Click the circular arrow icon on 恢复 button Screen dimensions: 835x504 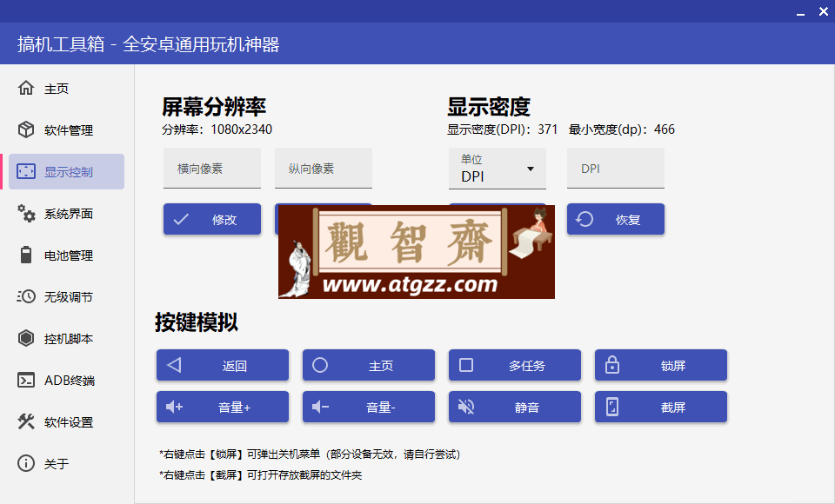pos(584,219)
